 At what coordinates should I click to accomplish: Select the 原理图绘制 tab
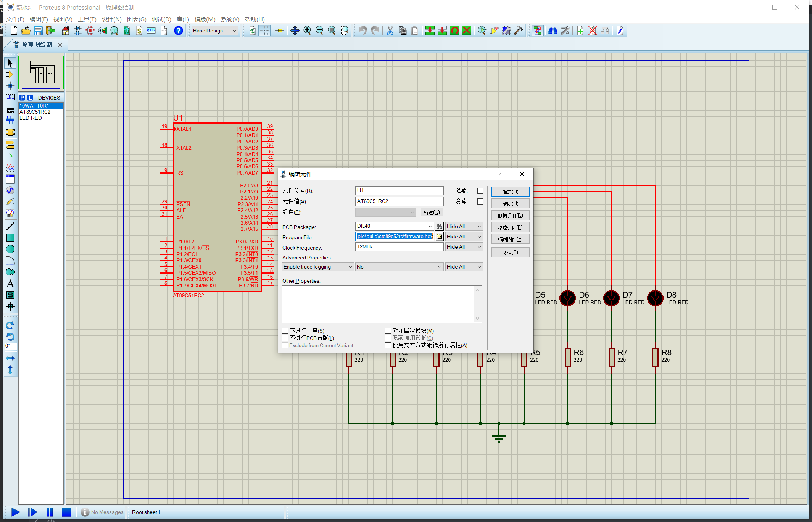pyautogui.click(x=37, y=45)
